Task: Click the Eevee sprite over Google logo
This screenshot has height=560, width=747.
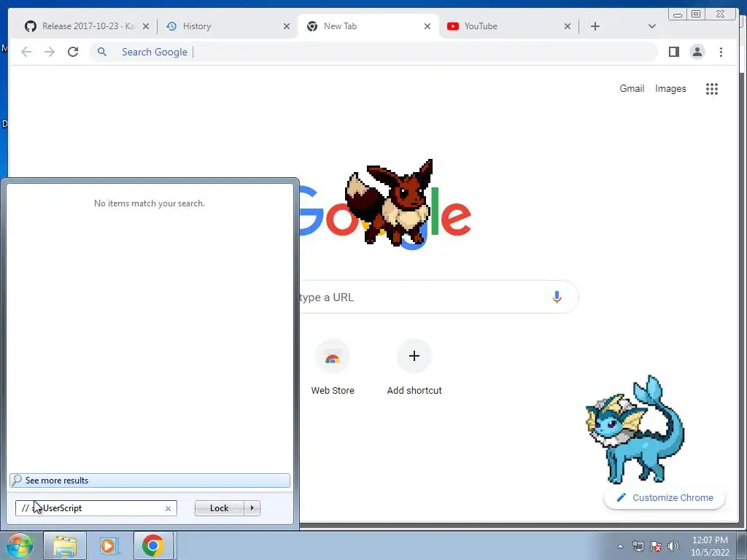Action: tap(391, 203)
